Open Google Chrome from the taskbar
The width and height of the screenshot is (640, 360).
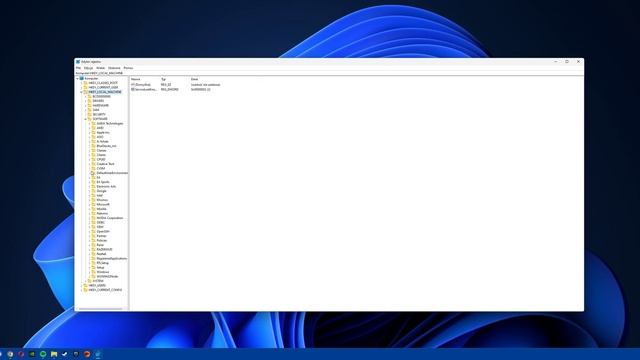tap(10, 354)
